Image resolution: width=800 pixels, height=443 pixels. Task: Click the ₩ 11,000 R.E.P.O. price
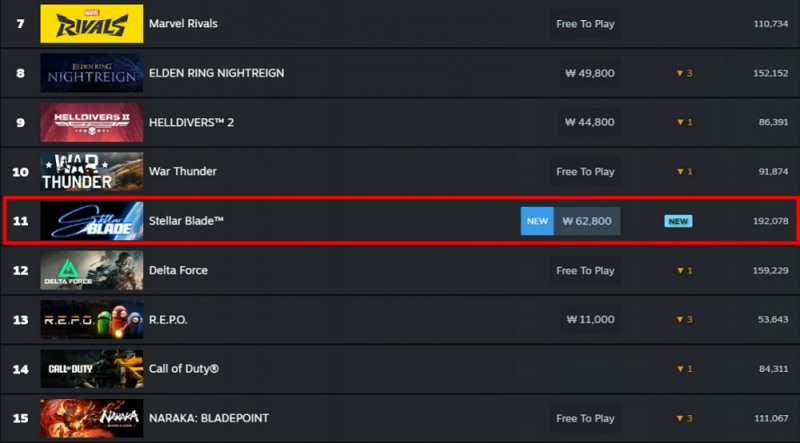589,320
